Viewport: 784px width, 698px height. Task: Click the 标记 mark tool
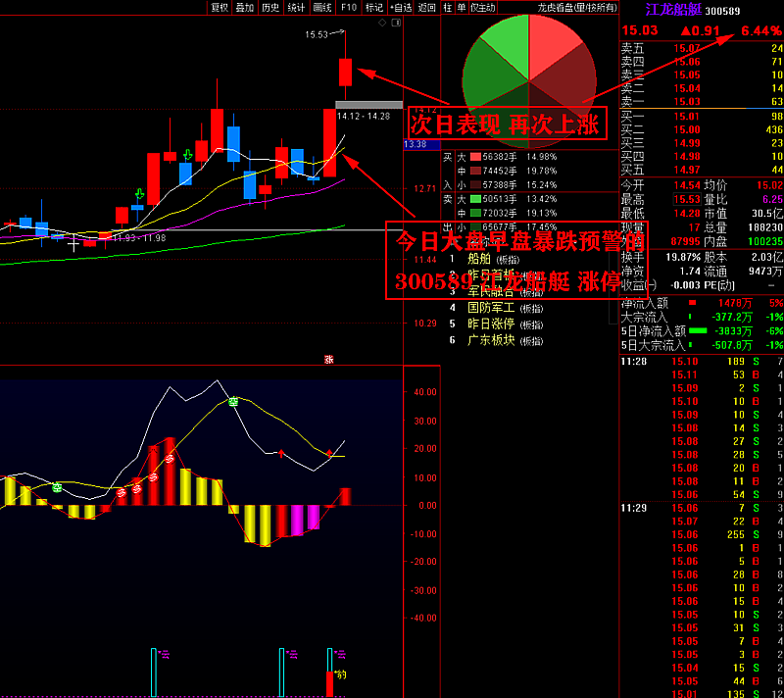(x=373, y=7)
